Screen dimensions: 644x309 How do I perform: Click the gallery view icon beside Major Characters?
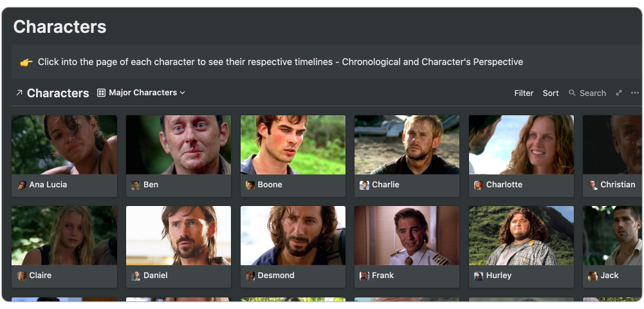coord(101,93)
